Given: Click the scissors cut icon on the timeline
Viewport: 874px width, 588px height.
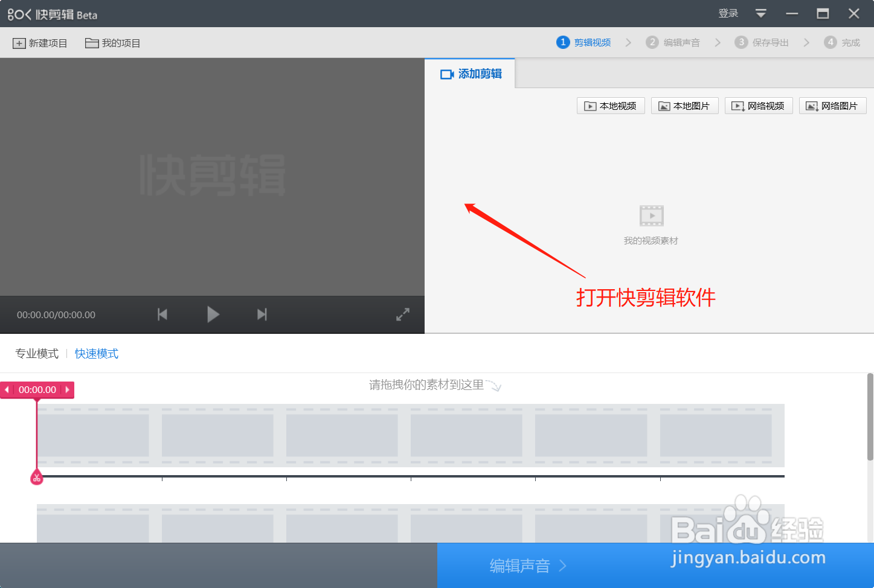Looking at the screenshot, I should 36,477.
